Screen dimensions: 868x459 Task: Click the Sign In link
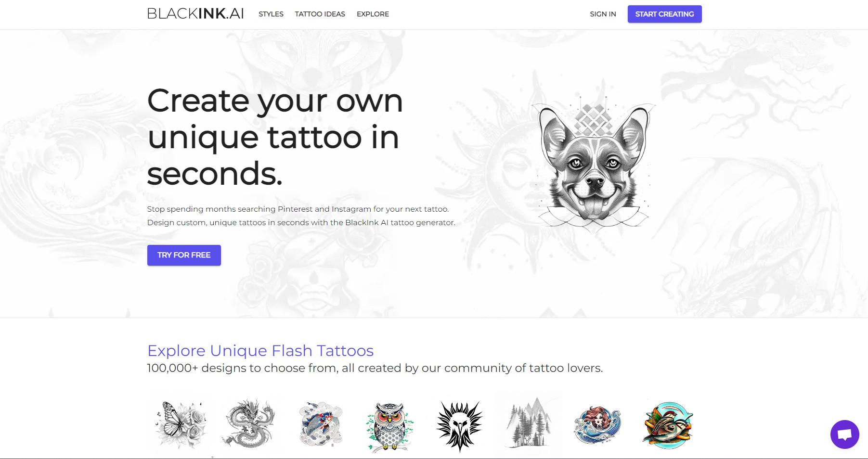[603, 14]
